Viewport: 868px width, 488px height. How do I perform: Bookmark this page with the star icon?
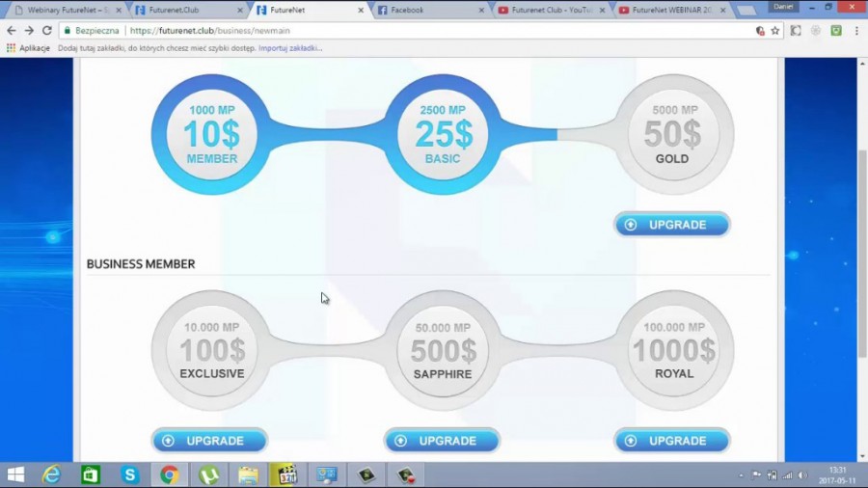click(775, 31)
